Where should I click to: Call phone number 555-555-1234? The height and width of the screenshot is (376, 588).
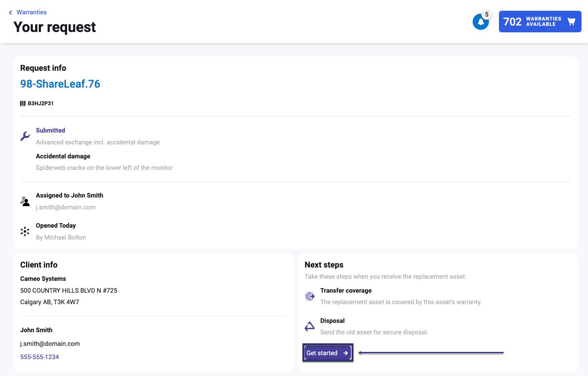[x=40, y=357]
